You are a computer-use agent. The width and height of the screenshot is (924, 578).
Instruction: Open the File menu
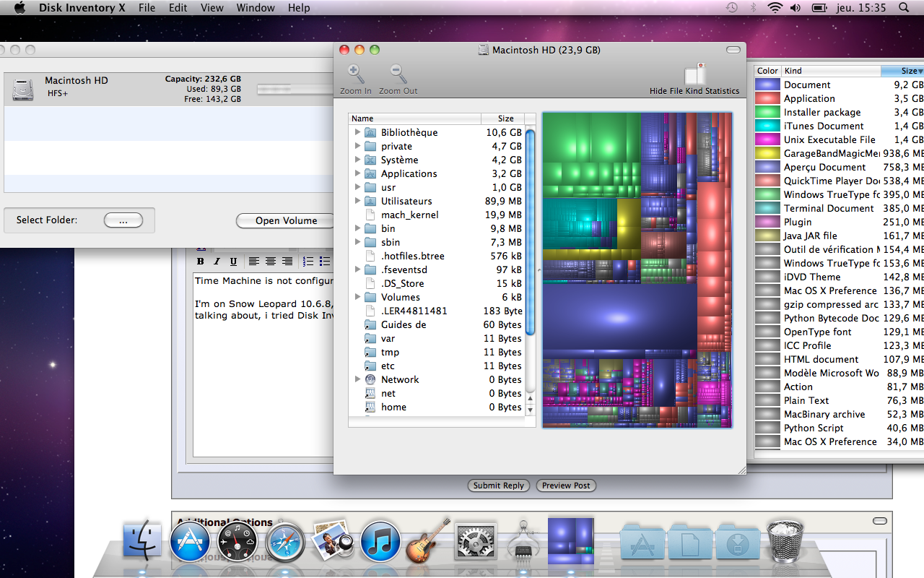click(147, 8)
